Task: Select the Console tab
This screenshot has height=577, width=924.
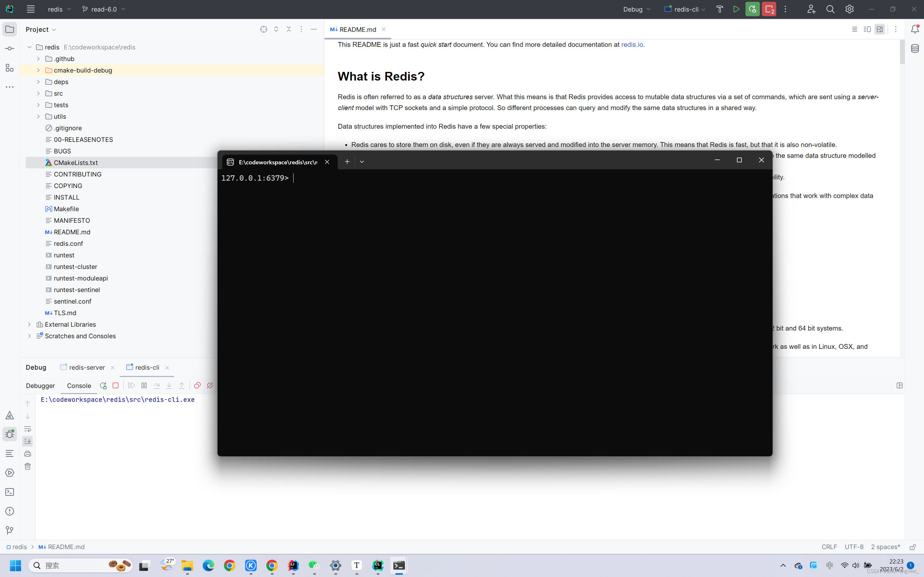Action: coord(79,385)
